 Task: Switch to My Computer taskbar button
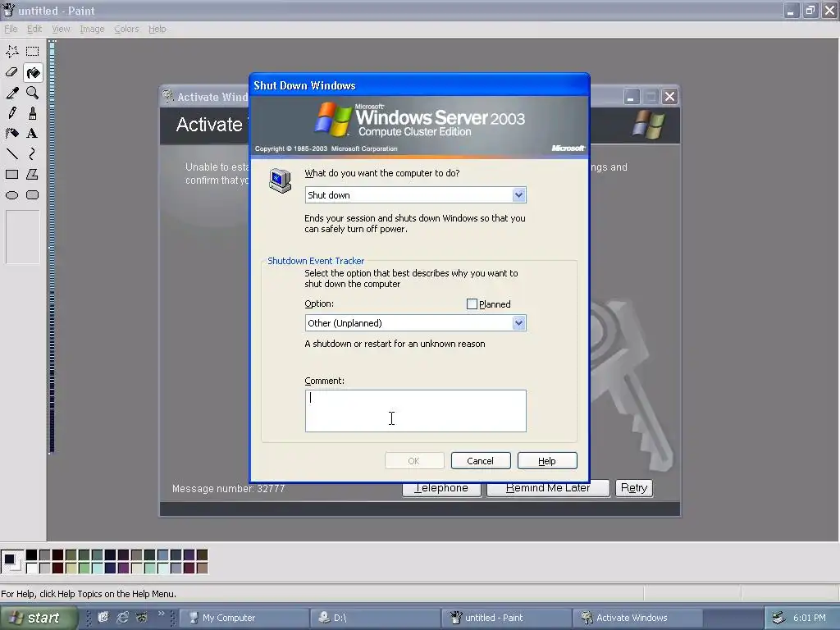click(244, 618)
